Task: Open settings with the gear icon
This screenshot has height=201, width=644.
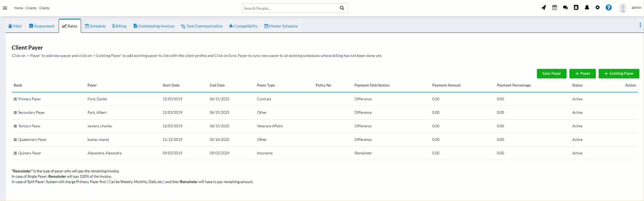Action: 598,7
